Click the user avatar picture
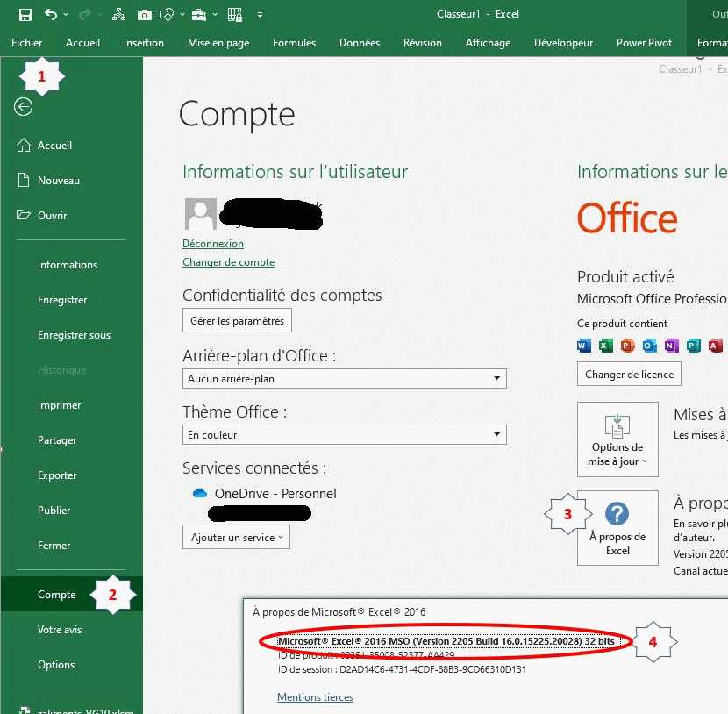Viewport: 728px width, 714px height. tap(201, 214)
